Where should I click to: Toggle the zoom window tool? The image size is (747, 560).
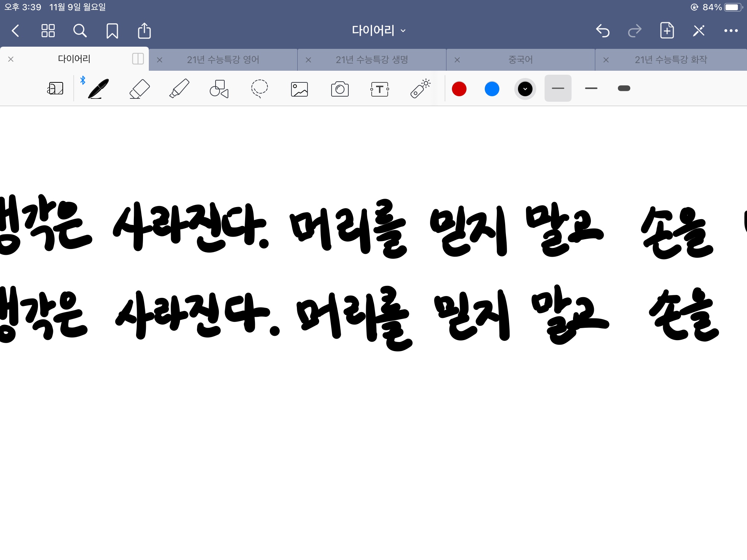click(x=55, y=88)
